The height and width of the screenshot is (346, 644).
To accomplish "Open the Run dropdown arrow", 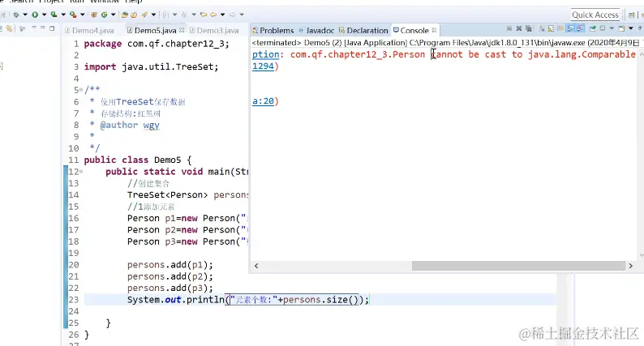I will [44, 15].
